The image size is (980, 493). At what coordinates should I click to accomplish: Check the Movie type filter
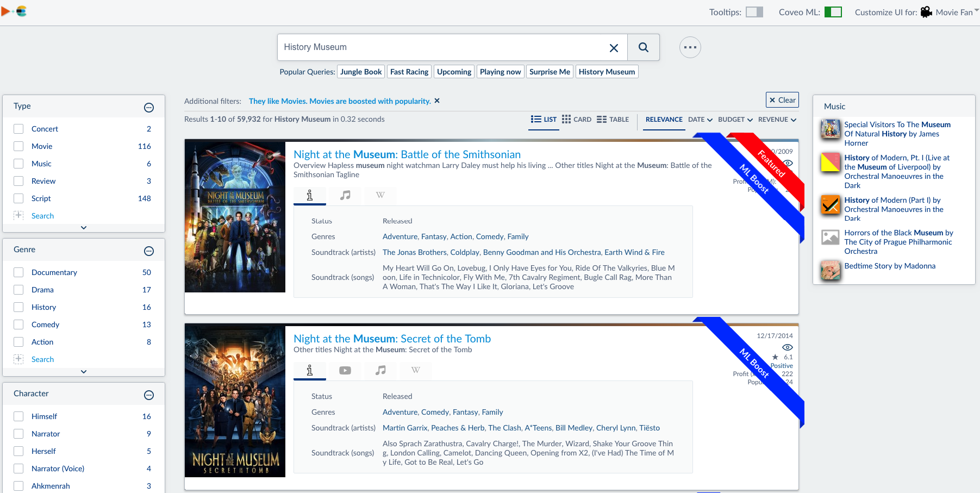[x=18, y=146]
